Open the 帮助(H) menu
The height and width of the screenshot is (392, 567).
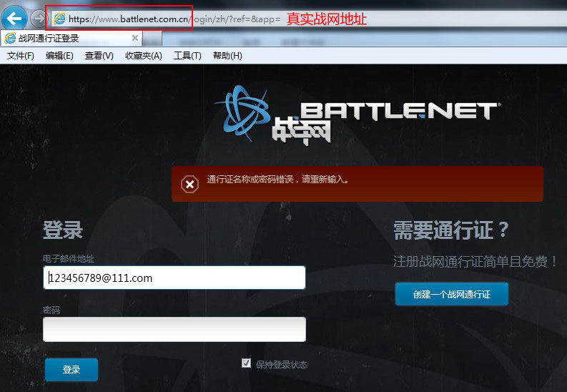[227, 56]
